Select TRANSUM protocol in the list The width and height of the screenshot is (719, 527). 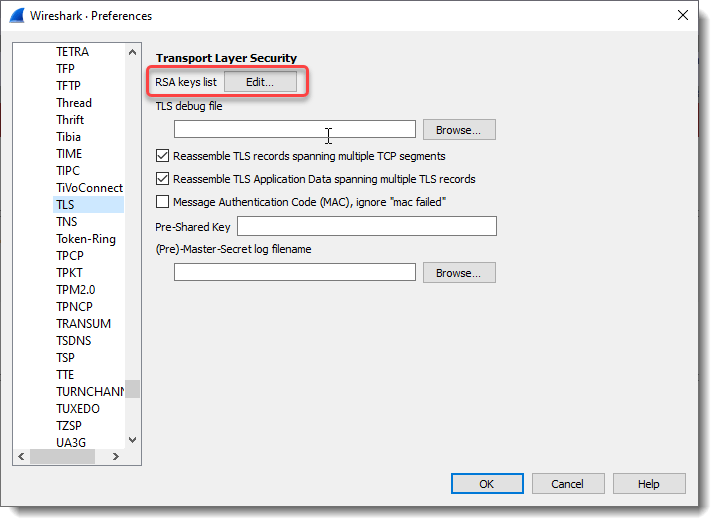pyautogui.click(x=83, y=323)
